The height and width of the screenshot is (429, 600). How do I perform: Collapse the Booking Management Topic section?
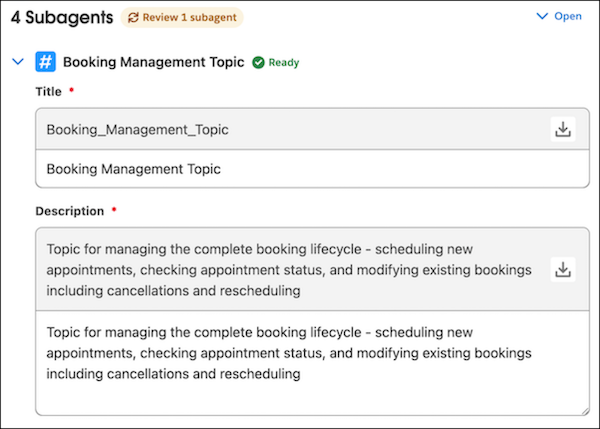(18, 61)
